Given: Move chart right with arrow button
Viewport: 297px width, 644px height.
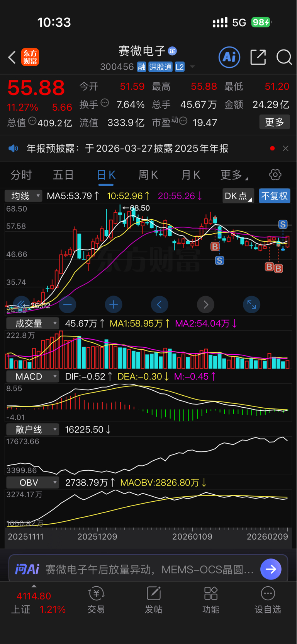Looking at the screenshot, I should [x=206, y=305].
